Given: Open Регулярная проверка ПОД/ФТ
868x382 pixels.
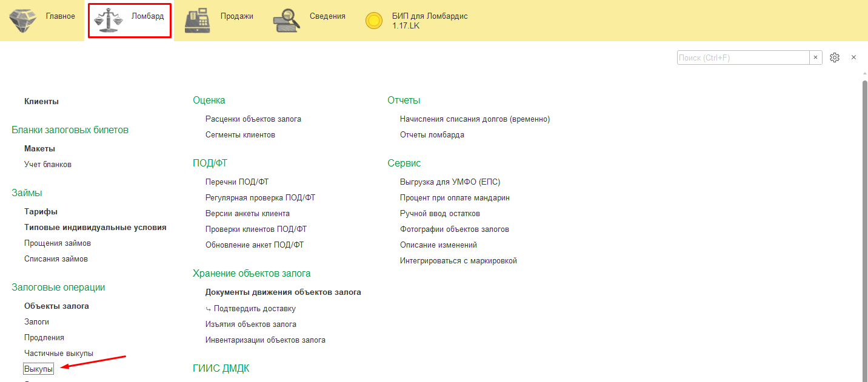Looking at the screenshot, I should click(x=260, y=198).
